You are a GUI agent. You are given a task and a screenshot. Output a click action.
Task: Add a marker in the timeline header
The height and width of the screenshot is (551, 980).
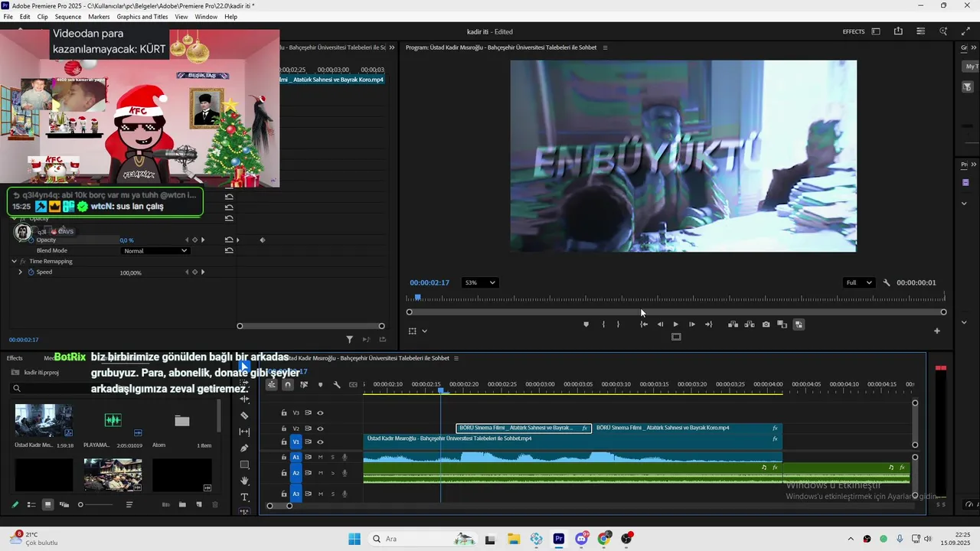[320, 385]
